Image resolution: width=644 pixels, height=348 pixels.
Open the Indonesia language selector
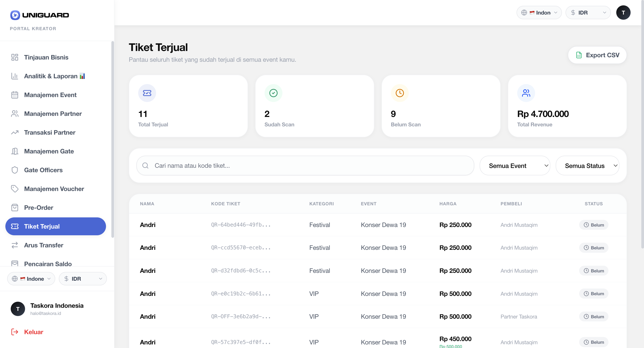pyautogui.click(x=539, y=12)
